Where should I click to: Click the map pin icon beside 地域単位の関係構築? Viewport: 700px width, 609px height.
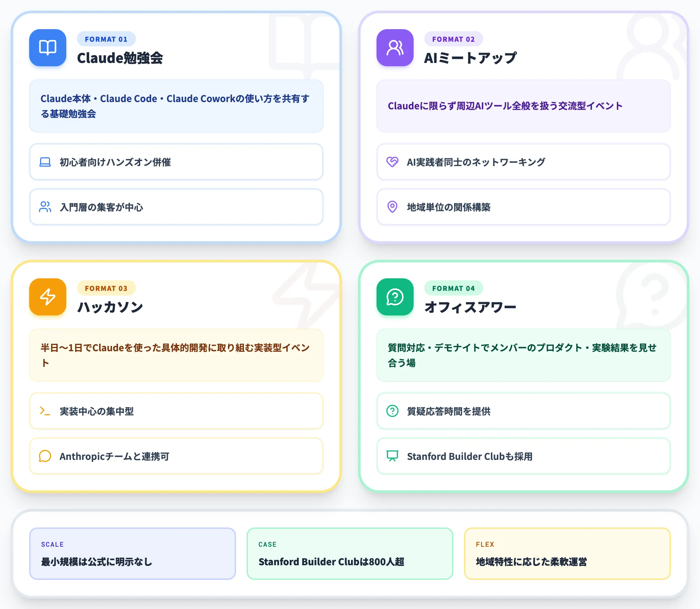click(392, 207)
